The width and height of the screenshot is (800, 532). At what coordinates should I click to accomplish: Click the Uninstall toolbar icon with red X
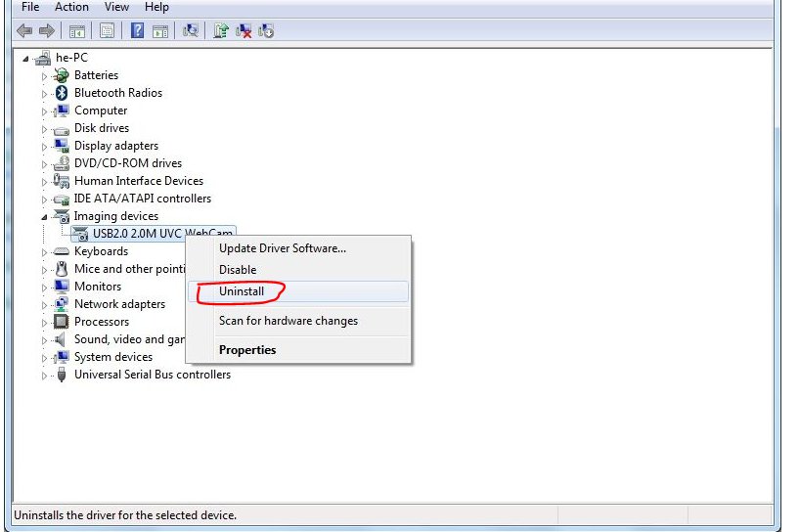coord(244,31)
